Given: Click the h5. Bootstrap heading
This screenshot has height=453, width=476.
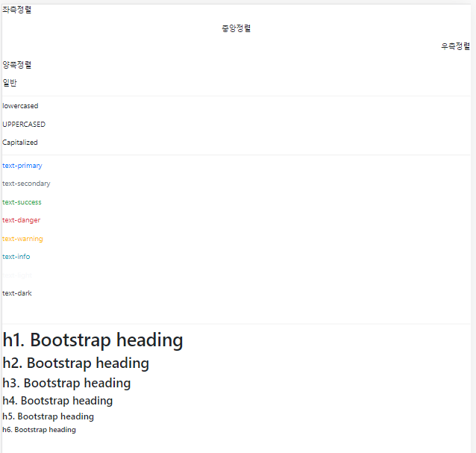Looking at the screenshot, I should point(48,416).
